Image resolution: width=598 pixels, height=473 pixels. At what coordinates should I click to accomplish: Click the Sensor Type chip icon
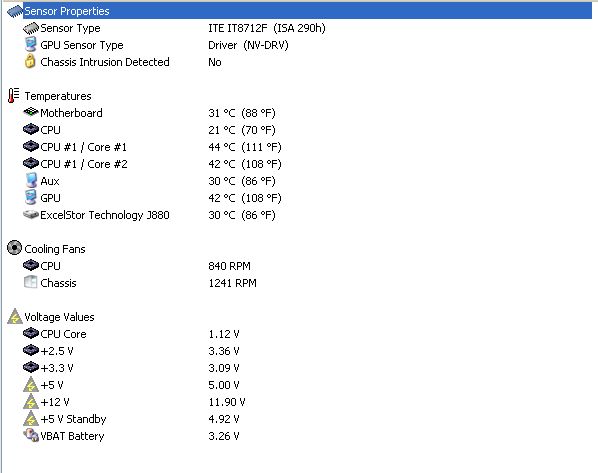click(31, 28)
